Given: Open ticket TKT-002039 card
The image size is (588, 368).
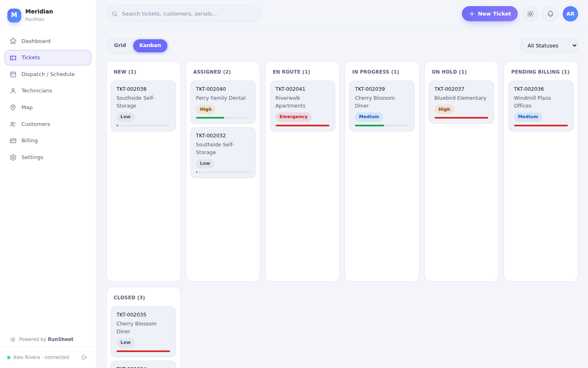Looking at the screenshot, I should (382, 106).
